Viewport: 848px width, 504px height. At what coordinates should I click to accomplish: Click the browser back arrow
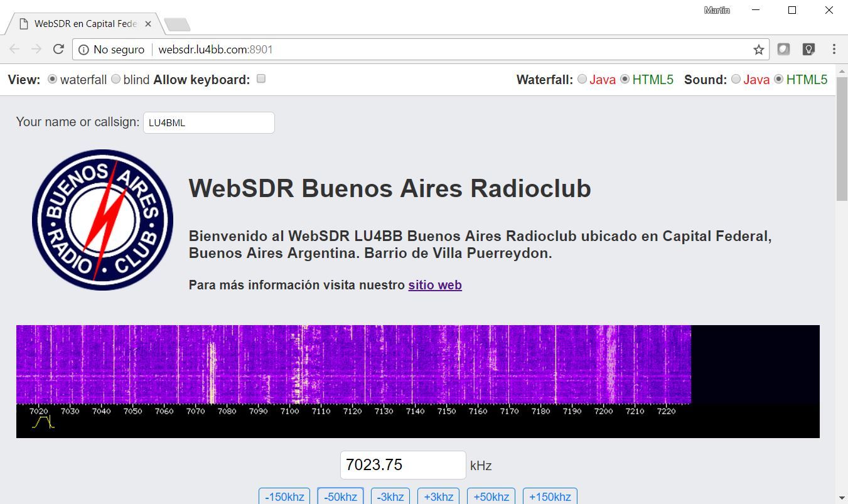(15, 50)
